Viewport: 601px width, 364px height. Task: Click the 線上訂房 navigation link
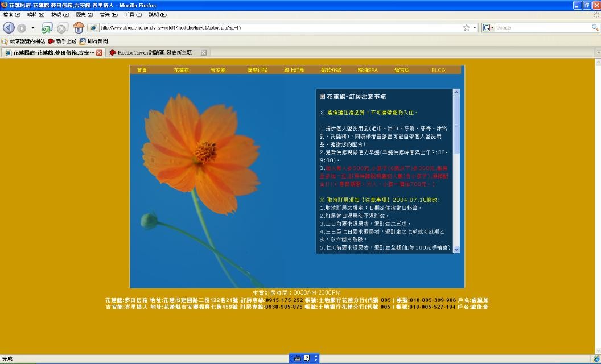click(294, 70)
